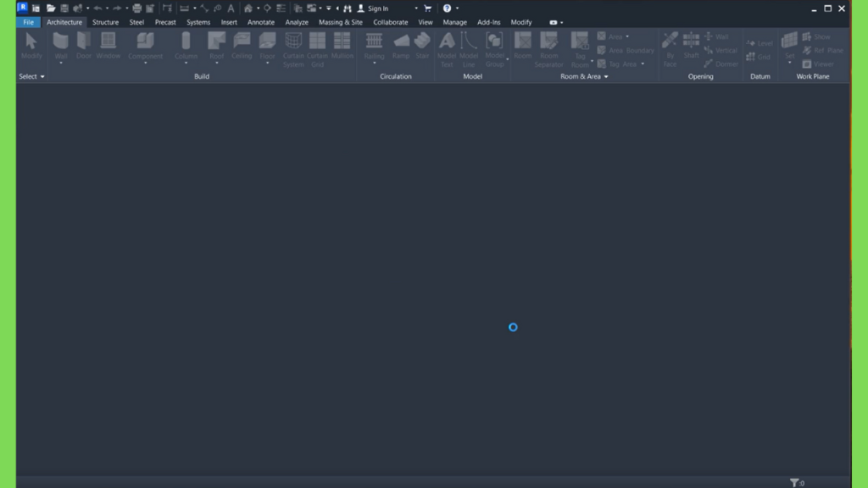The height and width of the screenshot is (488, 868).
Task: Select the Door tool in Build panel
Action: tap(83, 45)
